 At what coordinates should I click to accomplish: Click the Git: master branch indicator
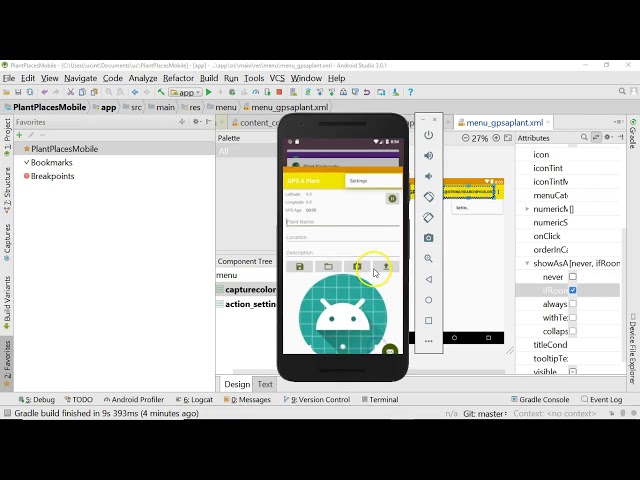coord(485,413)
